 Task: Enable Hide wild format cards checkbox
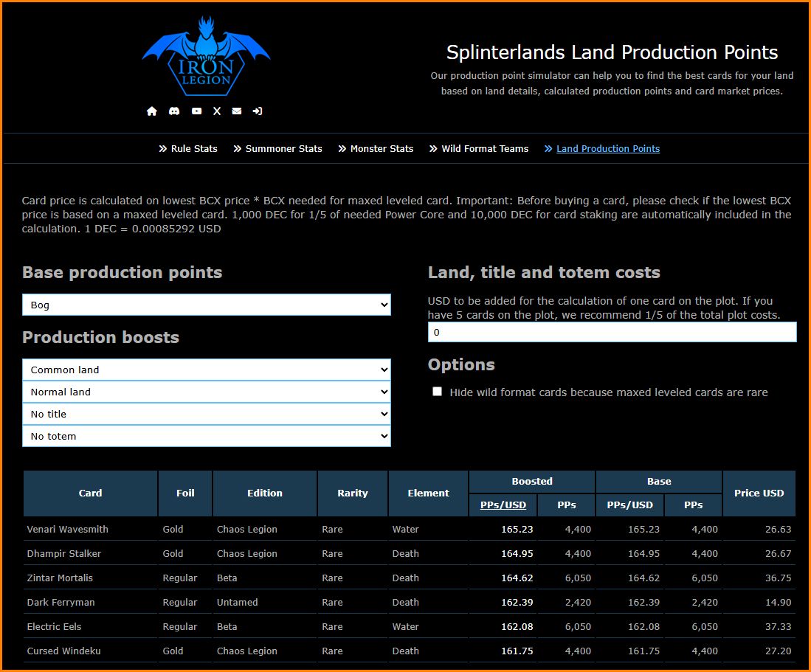coord(438,391)
